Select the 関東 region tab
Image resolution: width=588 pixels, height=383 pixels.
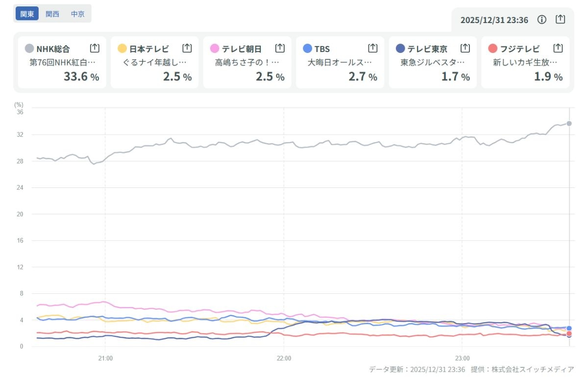click(x=27, y=14)
